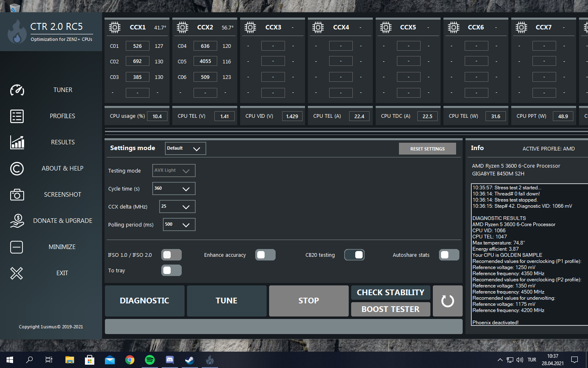Launch Discord from the taskbar
This screenshot has width=588, height=368.
pyautogui.click(x=170, y=360)
